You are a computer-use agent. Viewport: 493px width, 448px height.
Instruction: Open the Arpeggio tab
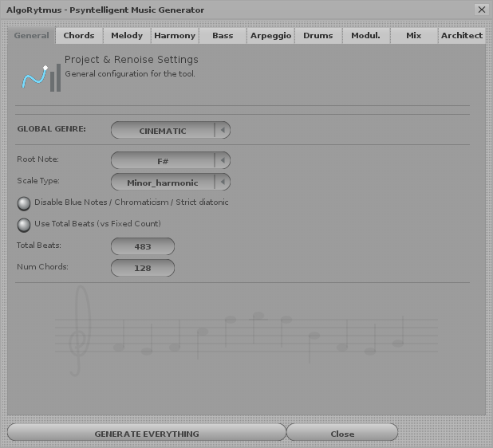pyautogui.click(x=270, y=36)
